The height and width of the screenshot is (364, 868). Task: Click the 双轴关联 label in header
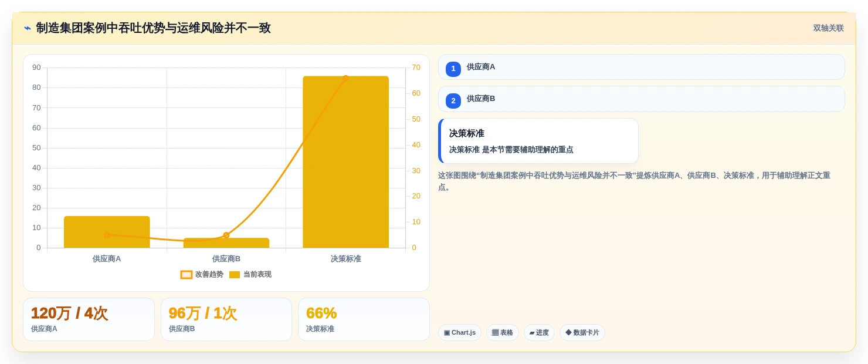coord(828,28)
